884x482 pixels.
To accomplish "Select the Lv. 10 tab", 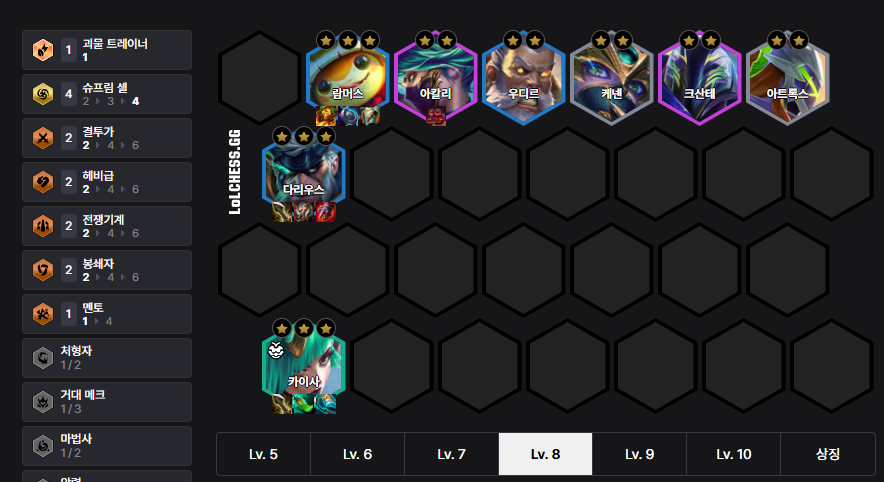I will point(733,454).
